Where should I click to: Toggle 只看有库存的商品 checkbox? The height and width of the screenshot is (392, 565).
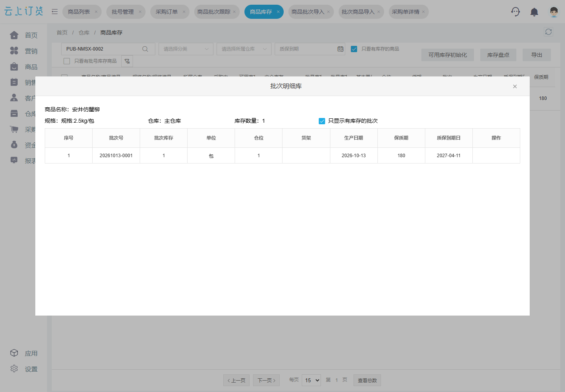(354, 49)
